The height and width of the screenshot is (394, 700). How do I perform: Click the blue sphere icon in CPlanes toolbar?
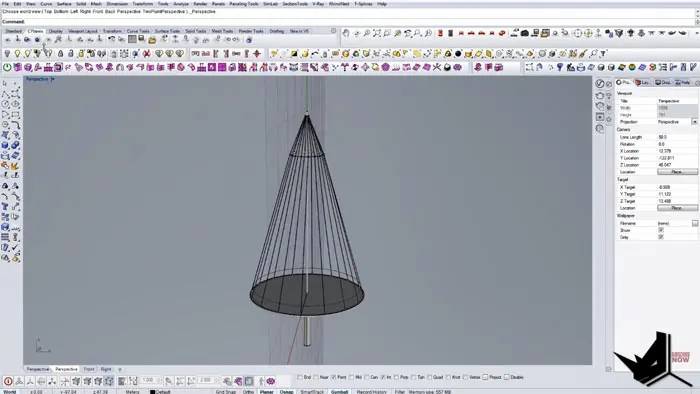(x=38, y=40)
